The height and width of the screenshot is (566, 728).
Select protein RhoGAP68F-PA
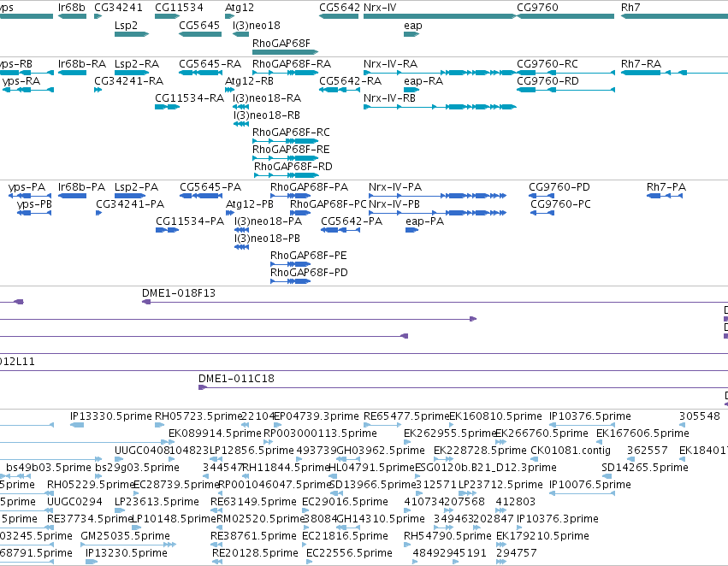309,187
